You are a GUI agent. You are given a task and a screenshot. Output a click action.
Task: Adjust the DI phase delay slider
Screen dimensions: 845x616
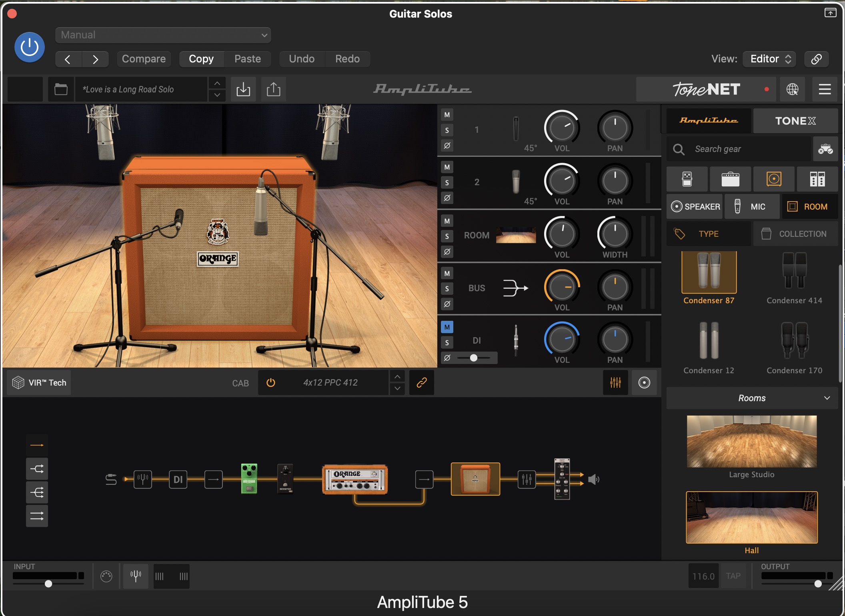click(474, 358)
